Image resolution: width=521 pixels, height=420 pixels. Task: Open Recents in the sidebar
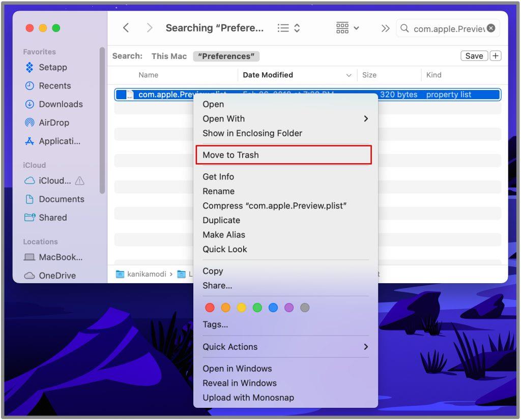pos(48,85)
